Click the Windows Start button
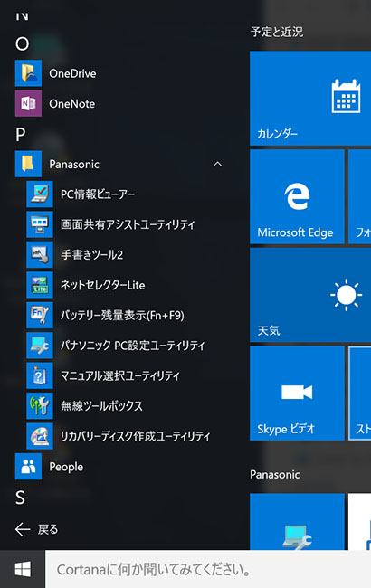 [x=23, y=569]
